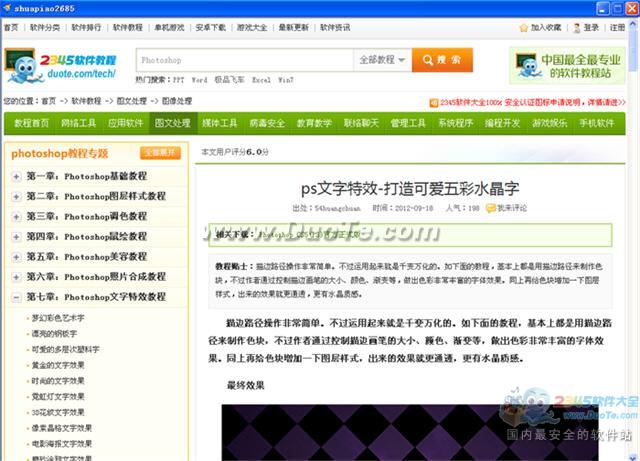Open the 黄金的文字效果 tutorial link
The height and width of the screenshot is (461, 640).
(x=58, y=367)
